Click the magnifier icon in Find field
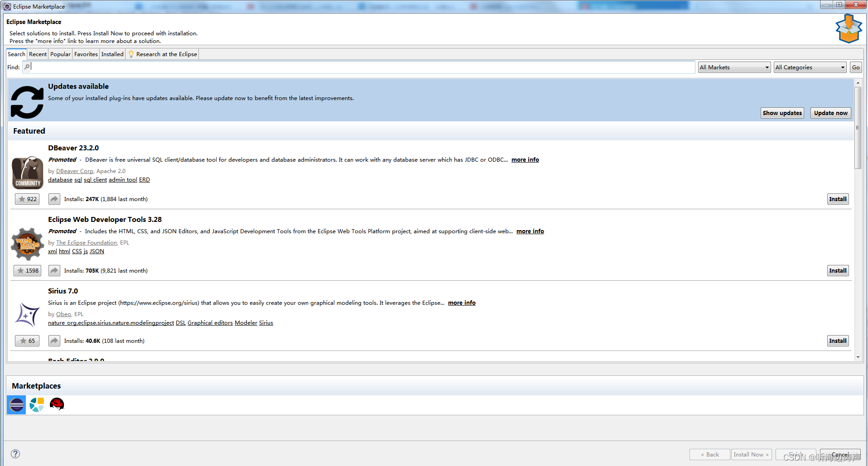This screenshot has height=466, width=868. point(27,67)
